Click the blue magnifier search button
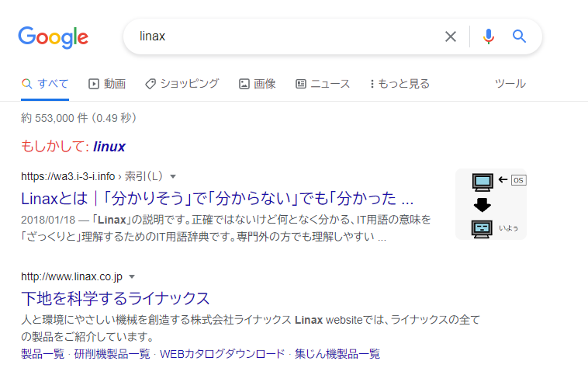 click(519, 36)
